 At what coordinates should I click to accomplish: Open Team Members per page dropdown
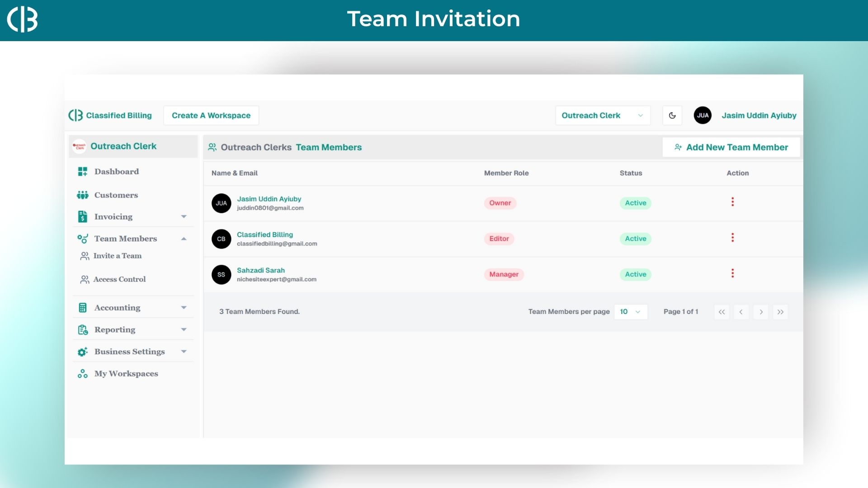[x=630, y=312]
